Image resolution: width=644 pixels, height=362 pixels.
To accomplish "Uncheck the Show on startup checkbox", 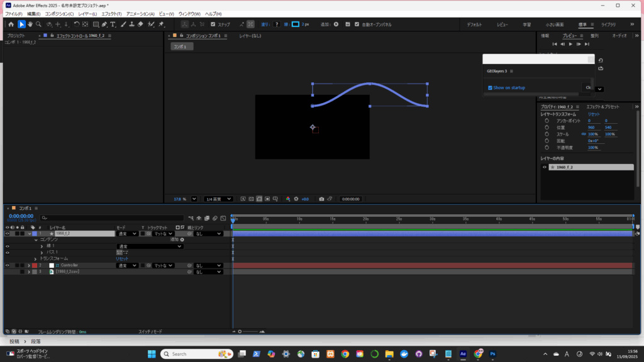I will pyautogui.click(x=491, y=88).
